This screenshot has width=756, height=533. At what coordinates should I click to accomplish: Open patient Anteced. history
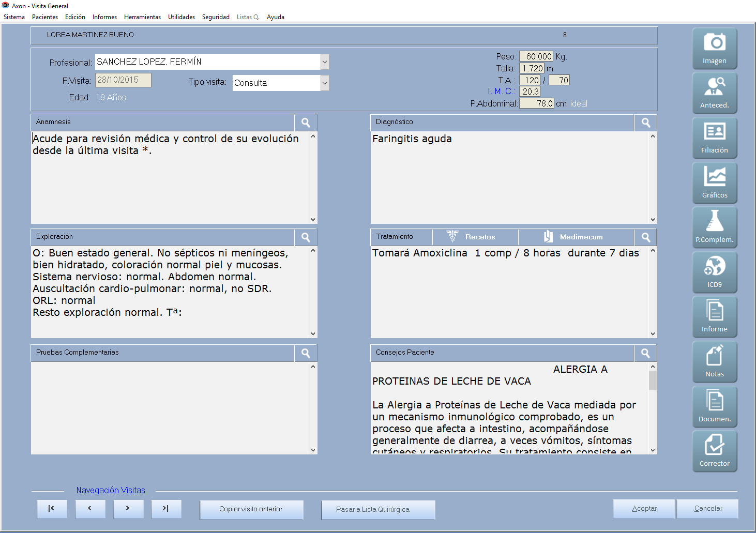(714, 93)
